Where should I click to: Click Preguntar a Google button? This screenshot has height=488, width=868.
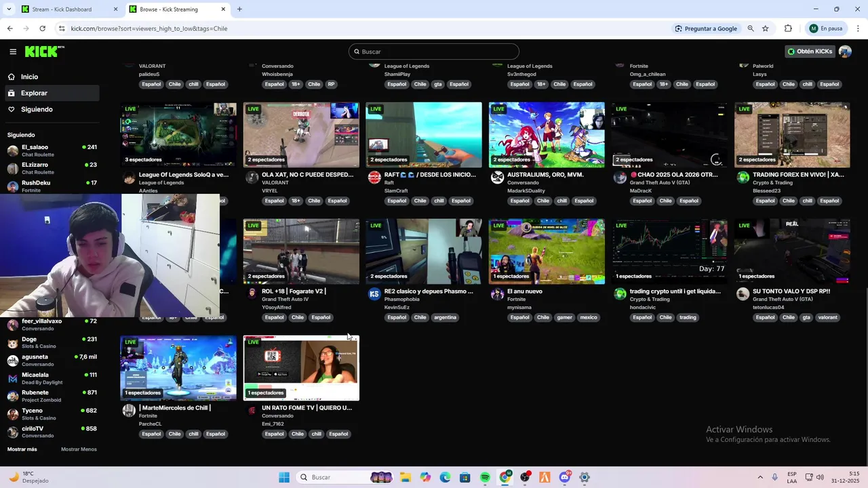tap(706, 28)
